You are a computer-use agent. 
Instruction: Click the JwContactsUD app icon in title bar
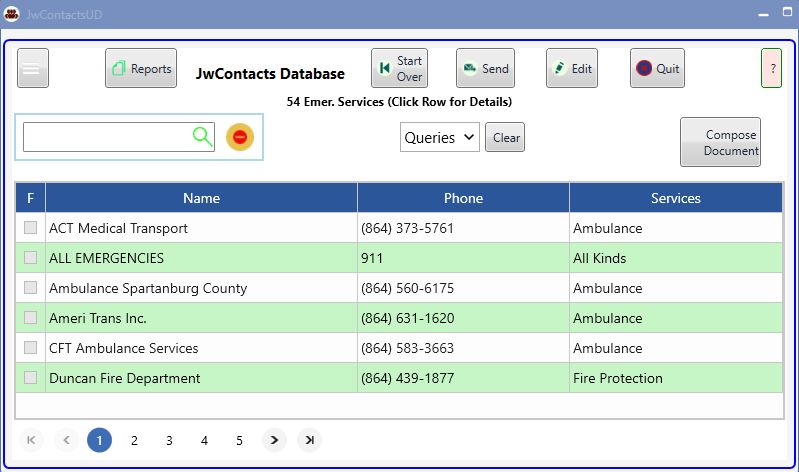11,14
